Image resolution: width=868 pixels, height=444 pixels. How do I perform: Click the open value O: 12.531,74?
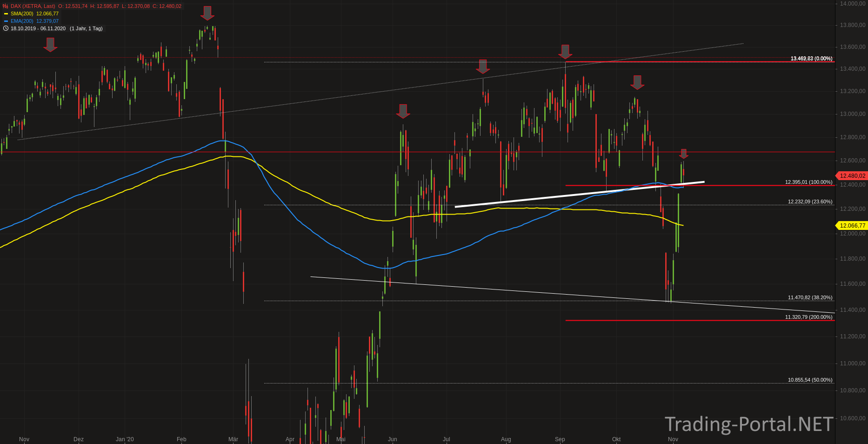(x=73, y=7)
